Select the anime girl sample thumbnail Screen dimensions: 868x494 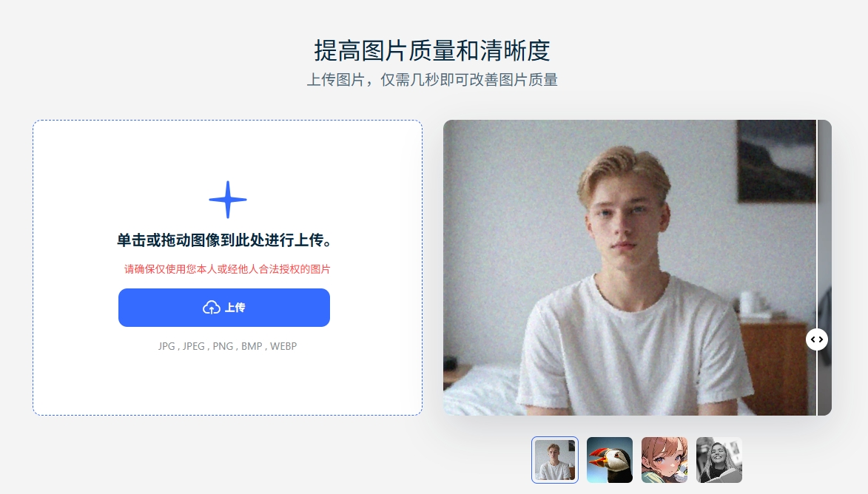(x=665, y=460)
